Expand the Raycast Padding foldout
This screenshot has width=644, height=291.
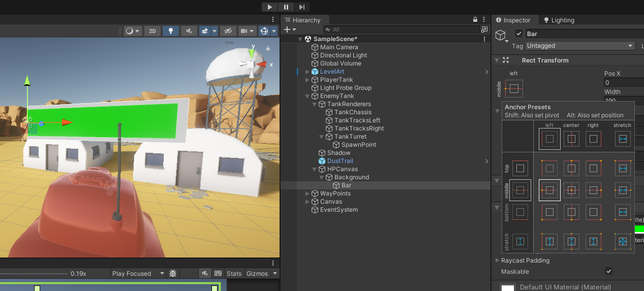[x=497, y=261]
